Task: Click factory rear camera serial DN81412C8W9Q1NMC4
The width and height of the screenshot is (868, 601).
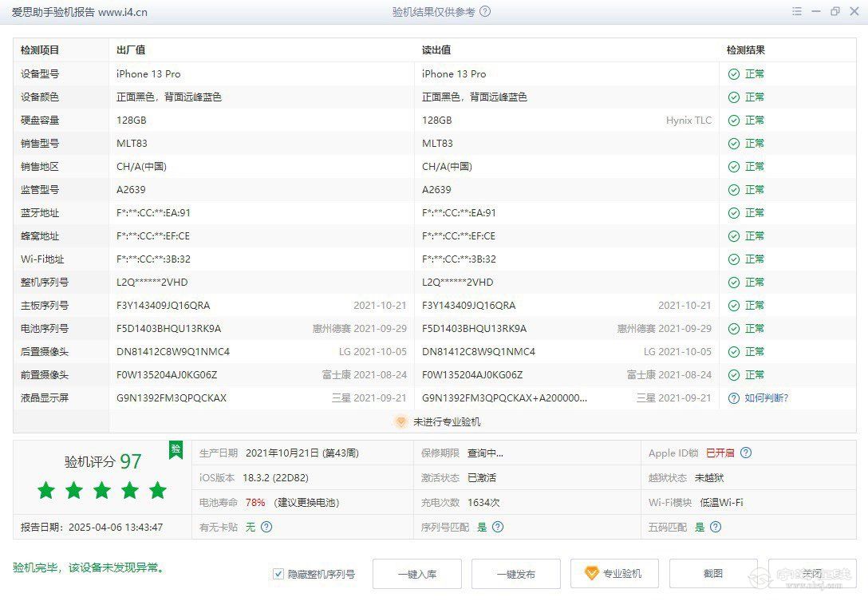Action: tap(172, 352)
